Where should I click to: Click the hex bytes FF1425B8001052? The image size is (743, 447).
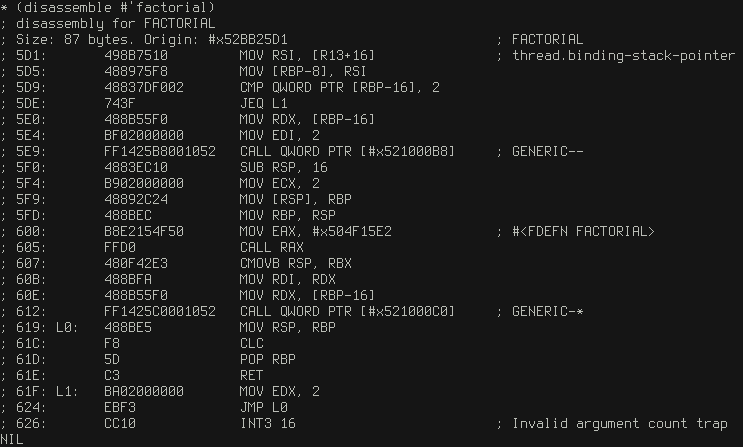[x=160, y=151]
